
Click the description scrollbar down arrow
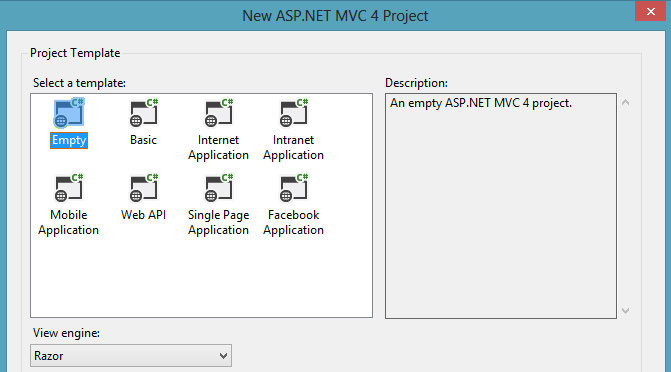point(625,310)
